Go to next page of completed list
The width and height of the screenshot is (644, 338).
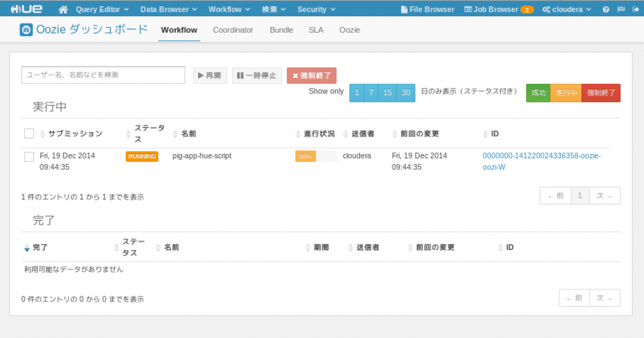(604, 298)
